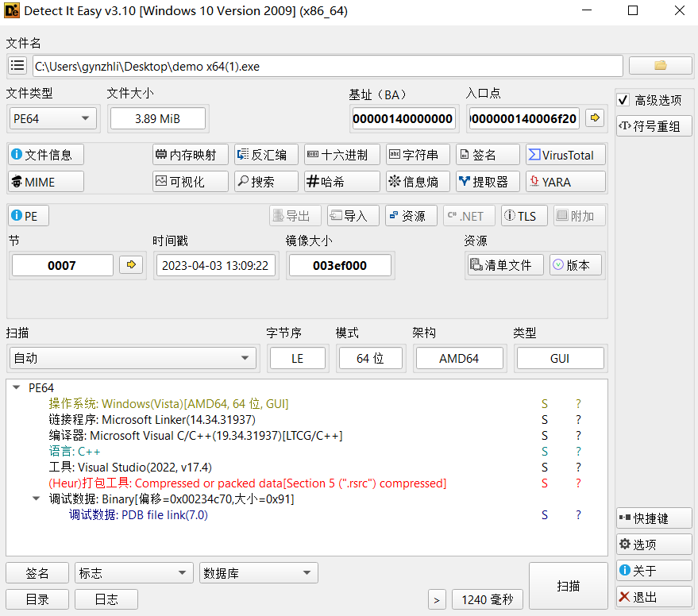
Task: Open scan mode 自动 dropdown
Action: click(133, 358)
